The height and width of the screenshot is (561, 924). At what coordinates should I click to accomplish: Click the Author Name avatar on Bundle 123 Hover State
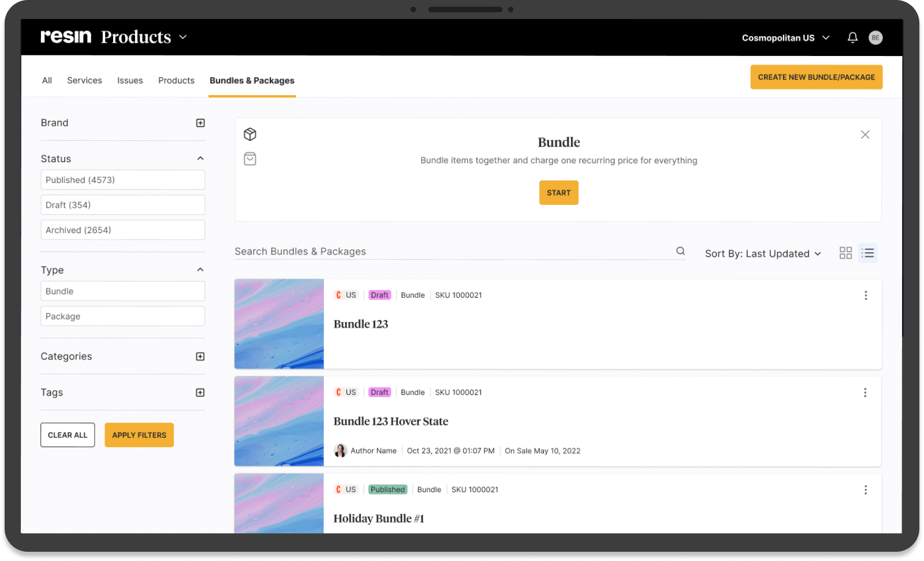coord(340,450)
